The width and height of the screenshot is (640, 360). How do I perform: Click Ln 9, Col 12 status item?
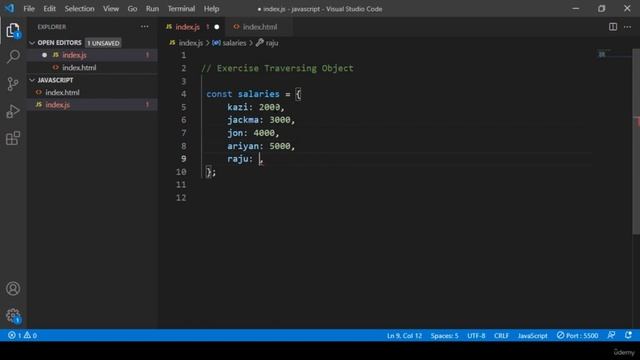pos(404,335)
